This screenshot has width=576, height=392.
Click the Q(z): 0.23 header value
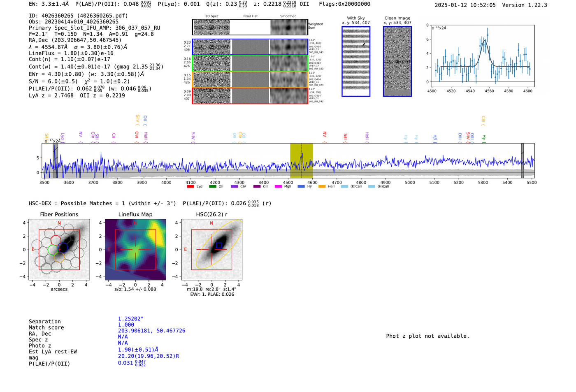[x=227, y=4]
